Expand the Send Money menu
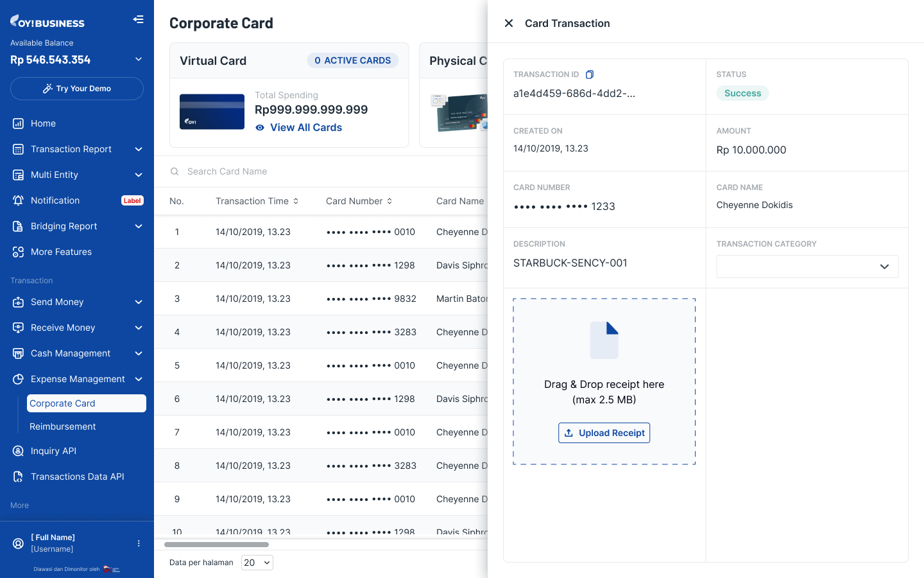The image size is (924, 578). tap(57, 302)
